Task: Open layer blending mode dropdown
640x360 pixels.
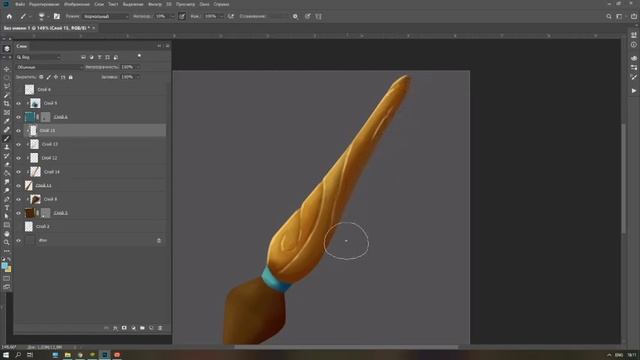Action: point(49,67)
